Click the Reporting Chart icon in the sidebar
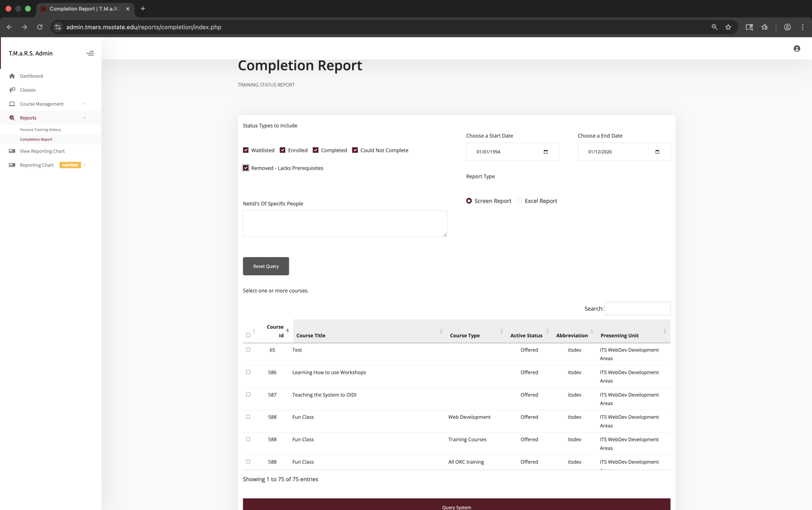The height and width of the screenshot is (510, 812). [12, 165]
